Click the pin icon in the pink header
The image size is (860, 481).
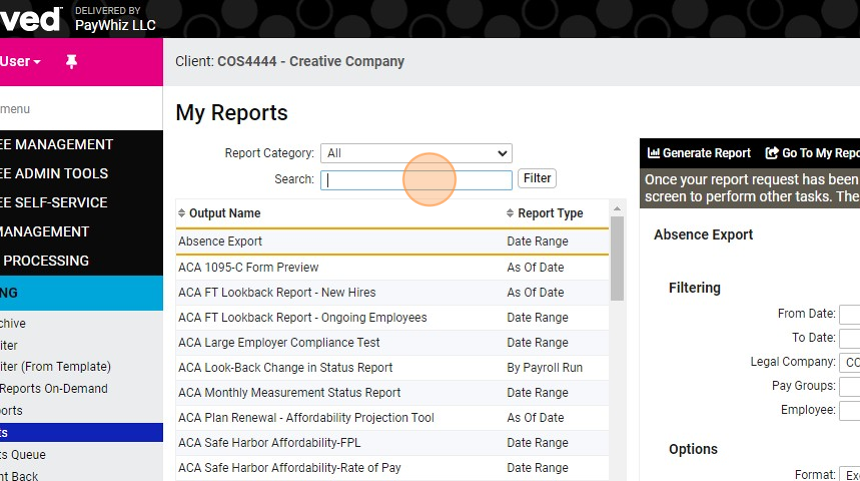tap(71, 62)
